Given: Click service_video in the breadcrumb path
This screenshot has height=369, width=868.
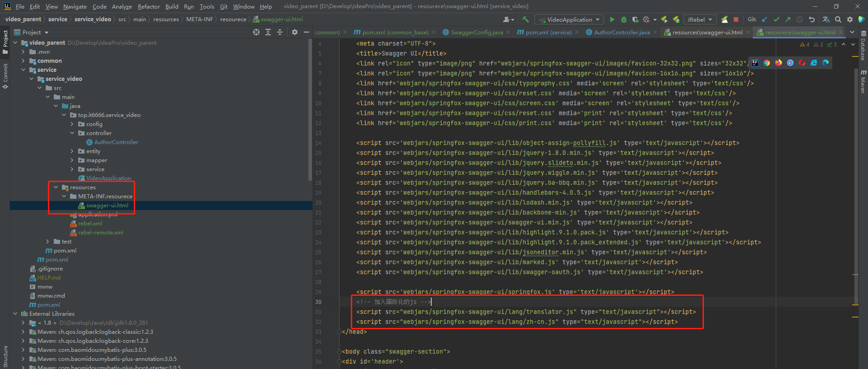Looking at the screenshot, I should click(x=93, y=19).
